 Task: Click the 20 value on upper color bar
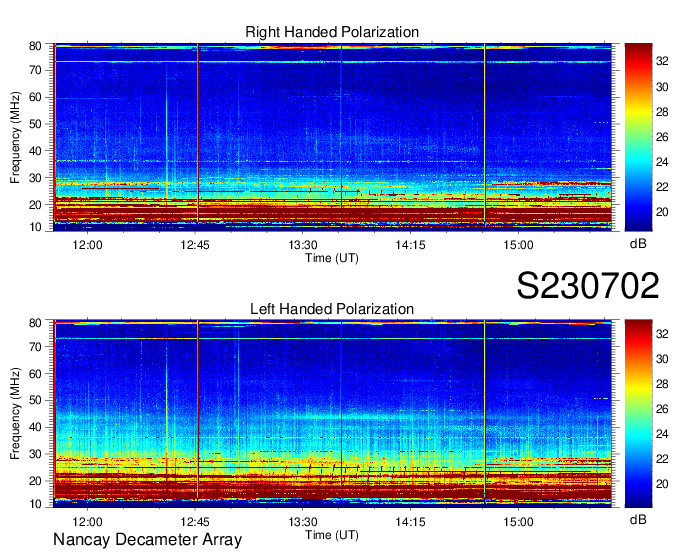662,212
